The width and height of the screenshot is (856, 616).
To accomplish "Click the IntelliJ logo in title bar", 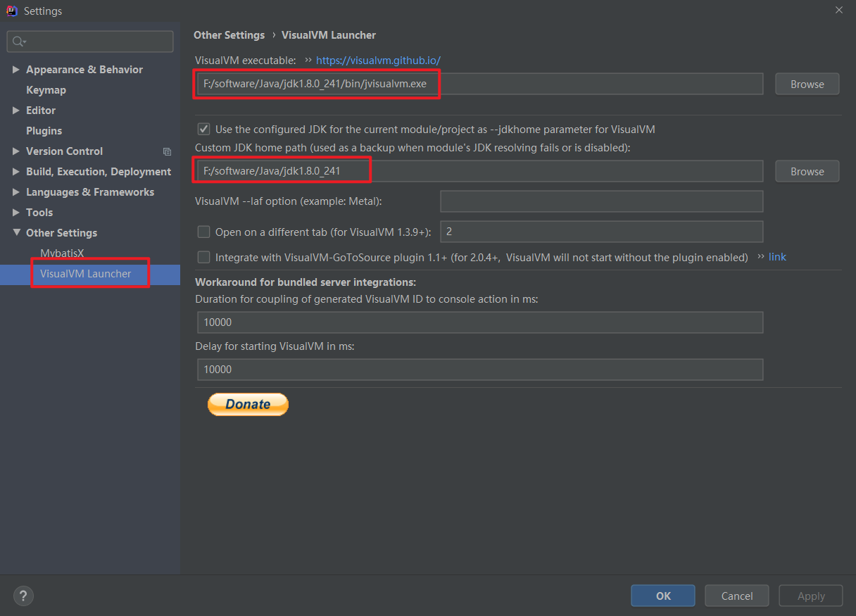I will pyautogui.click(x=12, y=11).
